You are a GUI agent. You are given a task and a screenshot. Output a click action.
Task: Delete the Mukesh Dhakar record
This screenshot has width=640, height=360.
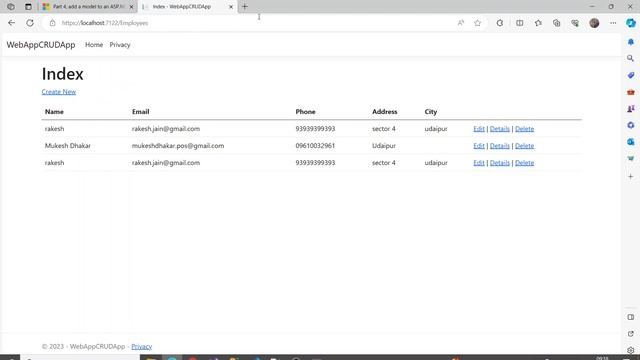point(524,146)
